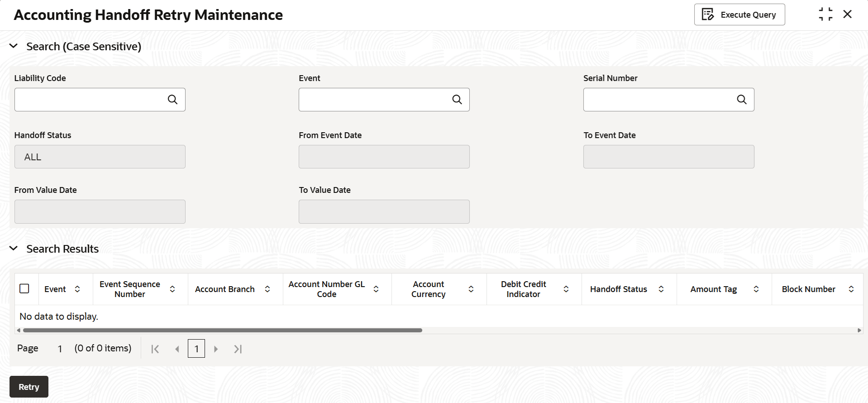Click the collapse screen icon
The width and height of the screenshot is (868, 403).
[825, 14]
